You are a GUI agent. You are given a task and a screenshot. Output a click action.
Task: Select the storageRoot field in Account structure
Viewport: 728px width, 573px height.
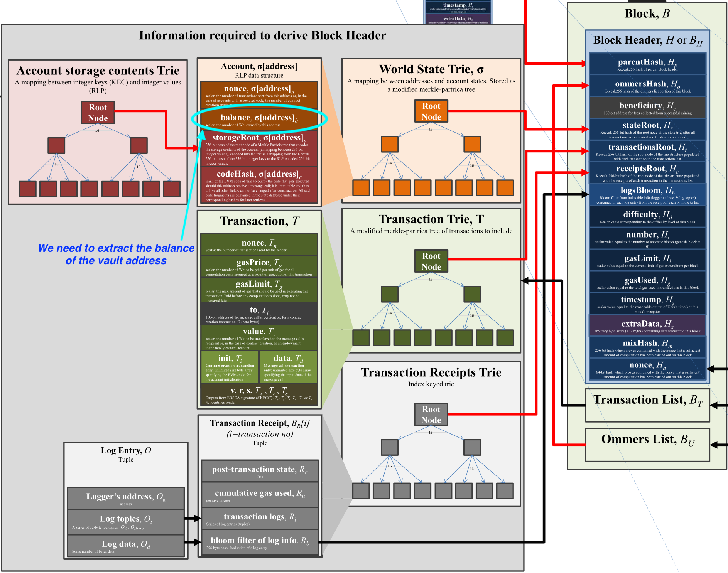pyautogui.click(x=259, y=148)
